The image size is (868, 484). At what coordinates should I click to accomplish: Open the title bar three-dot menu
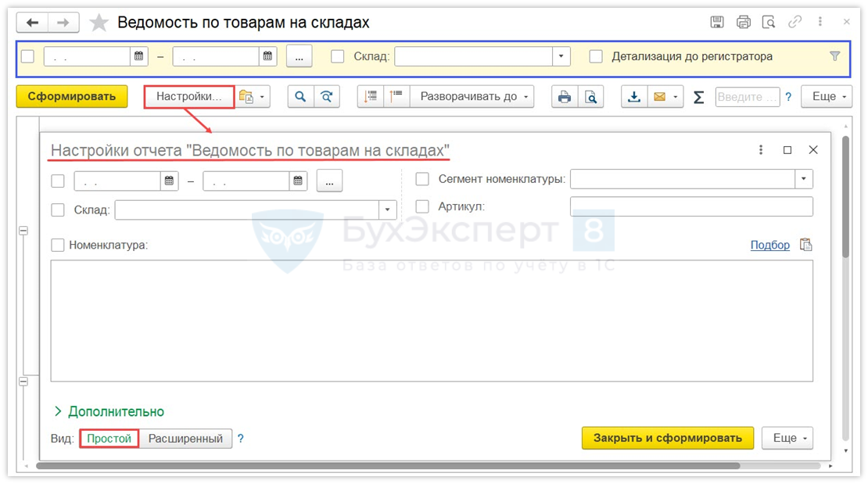[x=820, y=22]
